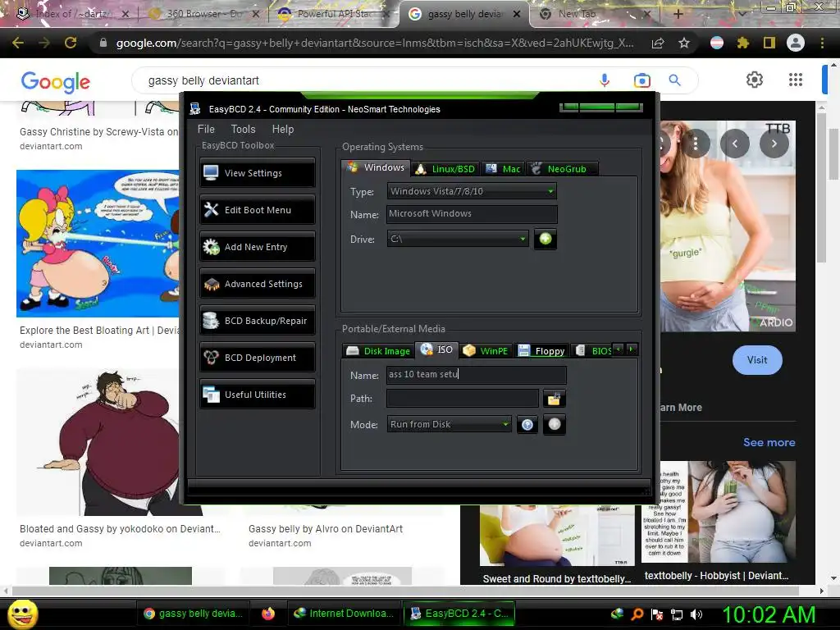
Task: Go back in Chrome
Action: (x=18, y=43)
